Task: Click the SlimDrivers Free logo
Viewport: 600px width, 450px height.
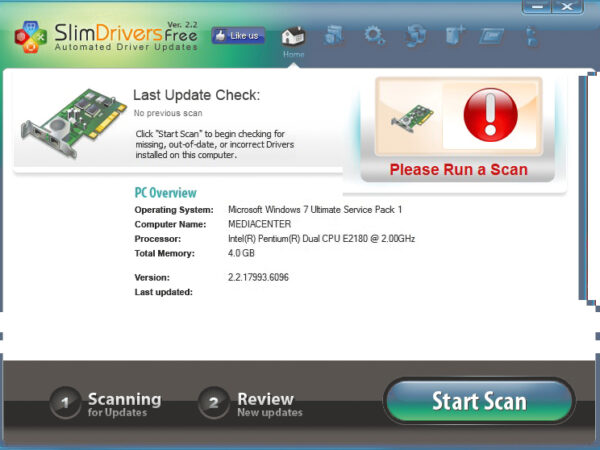Action: (x=100, y=36)
